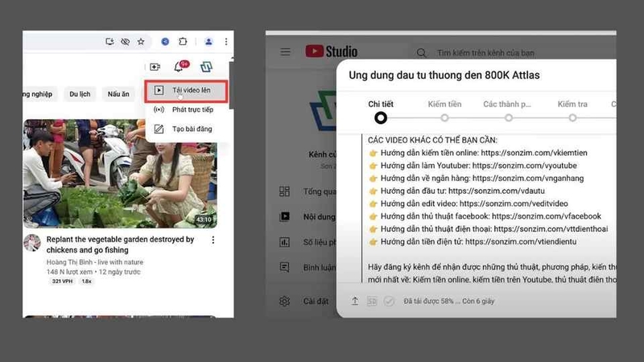The image size is (644, 362).
Task: Switch to the "Kiểm tra" upload step
Action: (x=572, y=105)
